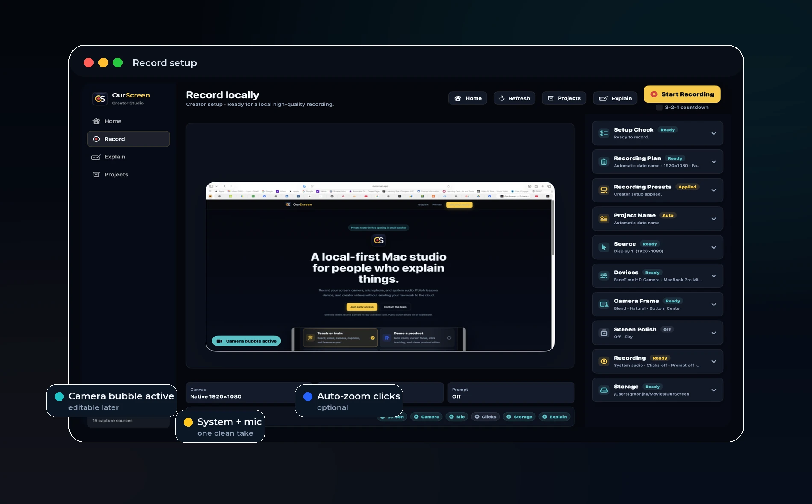Viewport: 812px width, 504px height.
Task: Toggle the Camera status chip
Action: pos(427,417)
